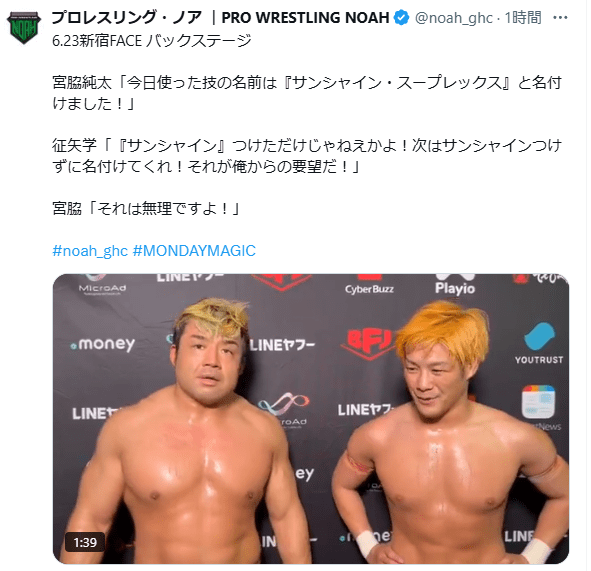Viewport: 591px width, 571px height.
Task: Follow the #MONDAYMAGIC hashtag
Action: click(194, 251)
